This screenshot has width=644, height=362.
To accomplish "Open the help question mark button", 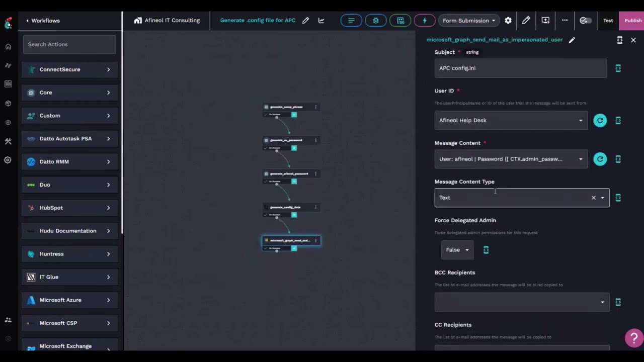I will click(634, 337).
